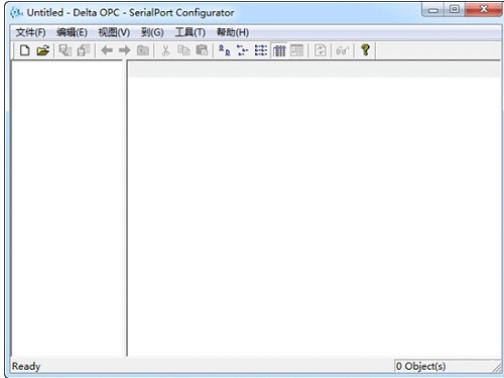Click the refresh toolbar icon

(320, 51)
